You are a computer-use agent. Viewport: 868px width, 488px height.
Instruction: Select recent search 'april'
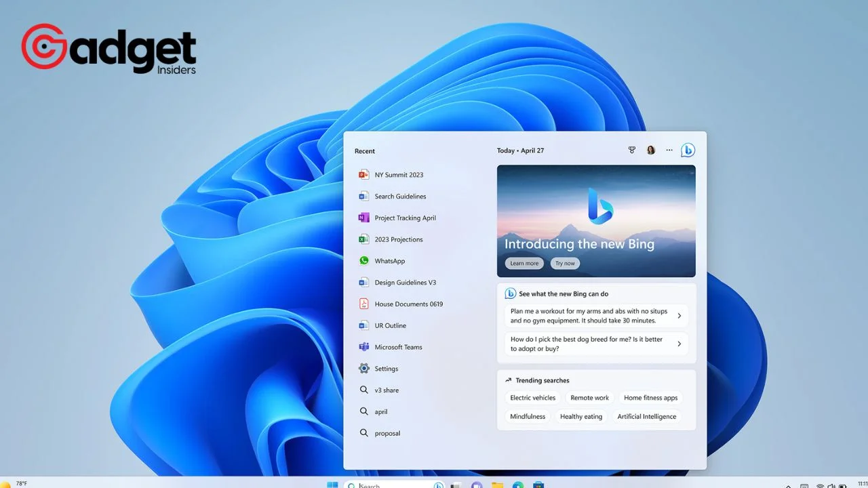(372, 412)
